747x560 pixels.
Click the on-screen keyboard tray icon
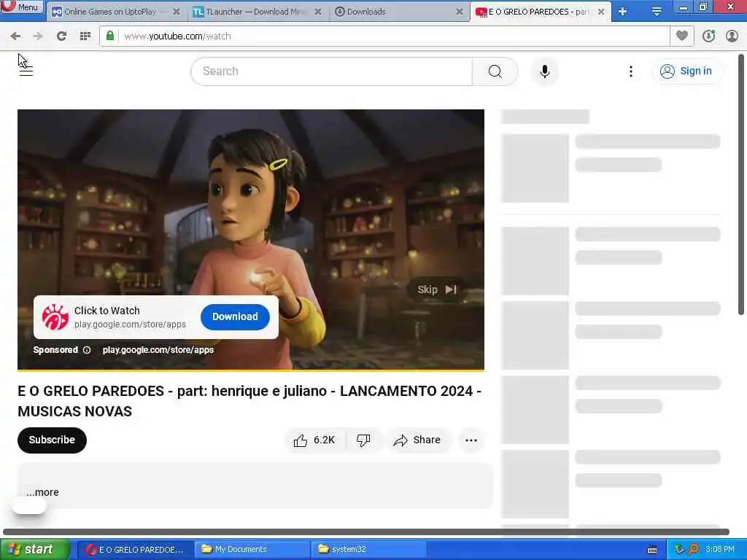[x=653, y=550]
